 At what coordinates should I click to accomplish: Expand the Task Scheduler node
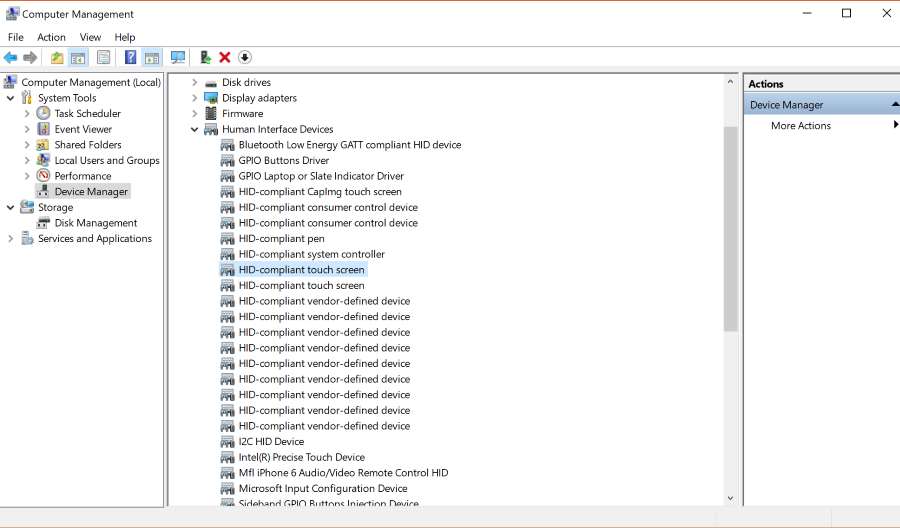pyautogui.click(x=27, y=114)
